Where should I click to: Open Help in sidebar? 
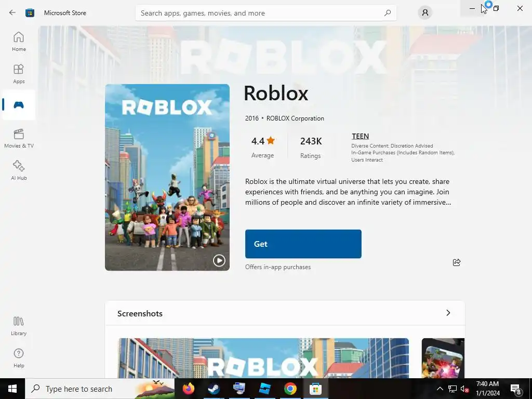(x=19, y=358)
